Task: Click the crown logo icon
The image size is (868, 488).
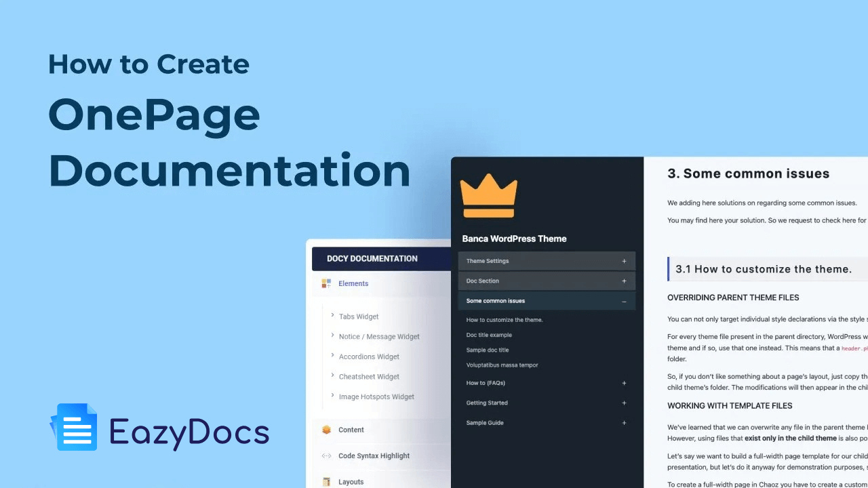Action: [489, 196]
